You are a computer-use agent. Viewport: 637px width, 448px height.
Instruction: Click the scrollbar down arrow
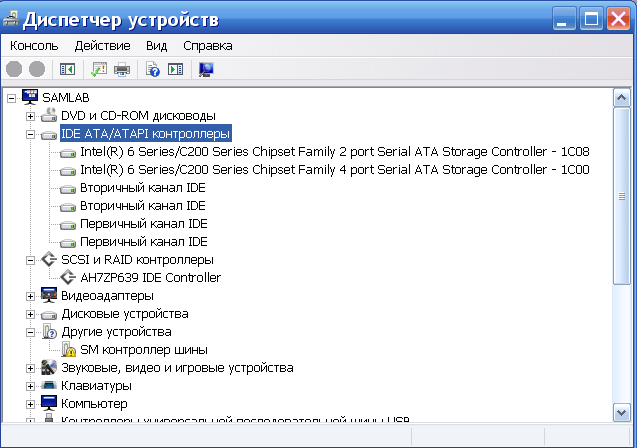622,413
